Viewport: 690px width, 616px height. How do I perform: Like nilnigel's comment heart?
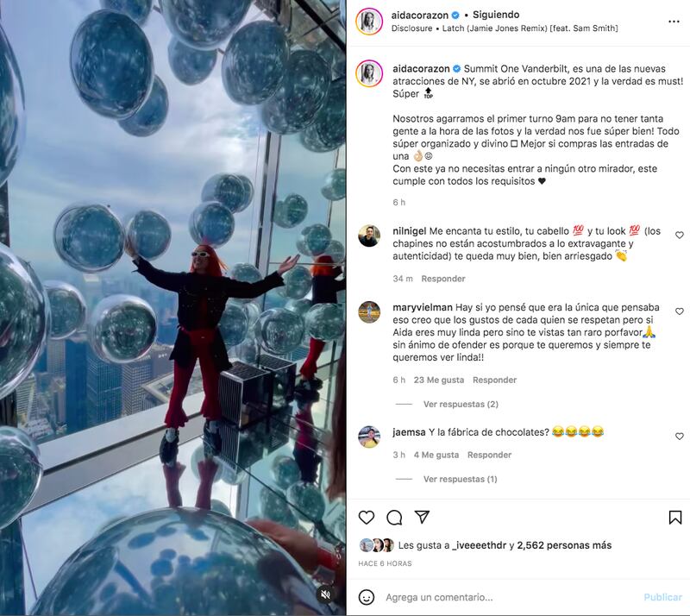click(x=680, y=236)
